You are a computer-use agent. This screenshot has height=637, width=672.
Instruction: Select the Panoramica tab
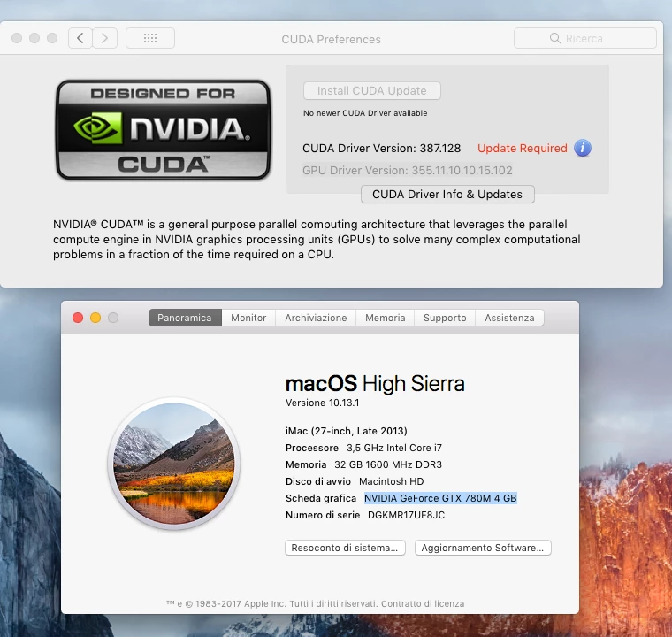(x=185, y=318)
